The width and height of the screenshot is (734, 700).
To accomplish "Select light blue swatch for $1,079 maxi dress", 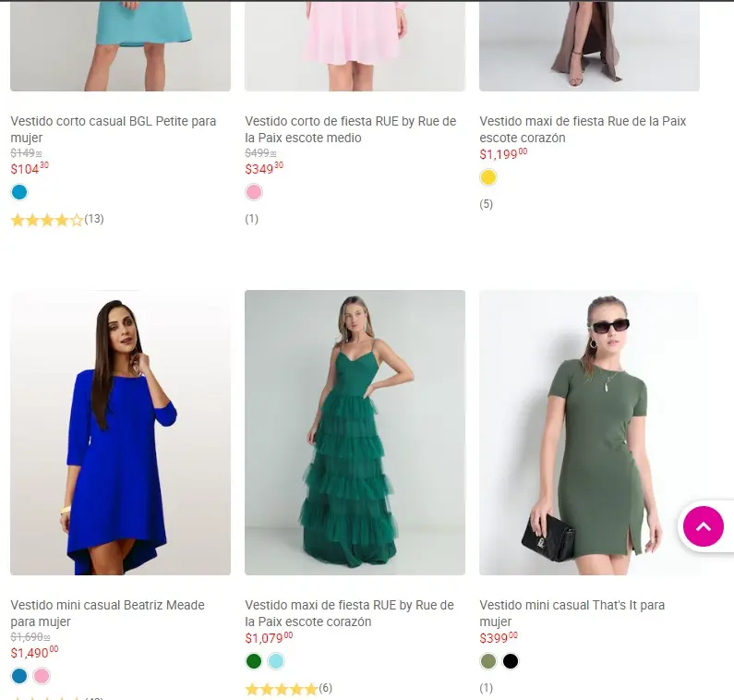I will click(276, 661).
